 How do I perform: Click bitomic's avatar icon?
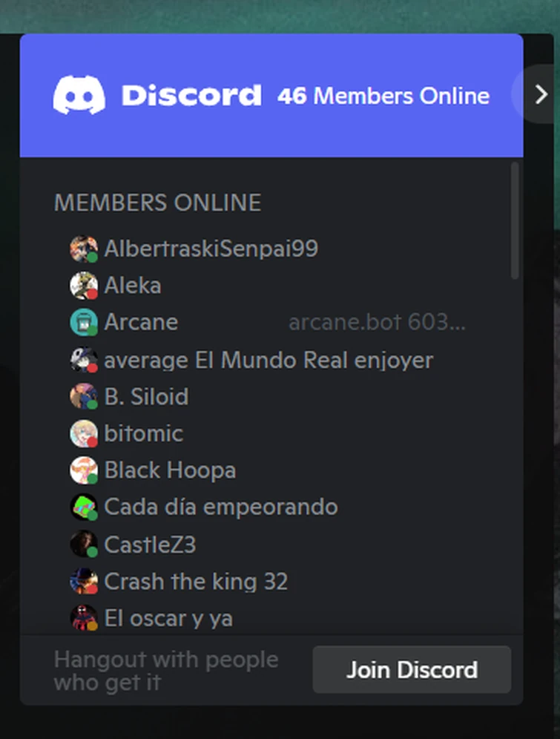point(84,433)
